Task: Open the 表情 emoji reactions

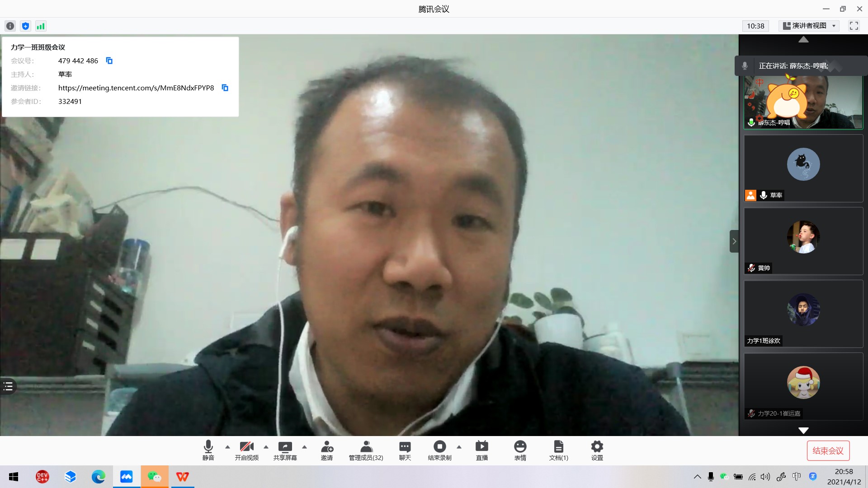Action: coord(520,450)
